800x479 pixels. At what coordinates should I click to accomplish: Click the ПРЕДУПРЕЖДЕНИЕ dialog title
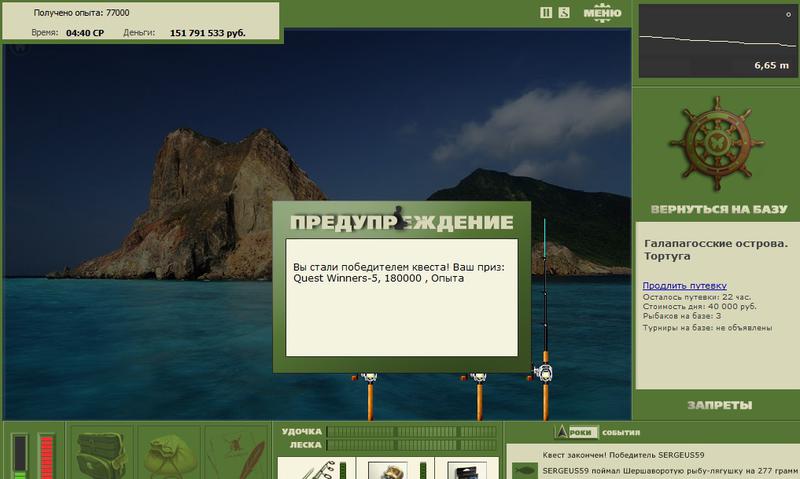402,222
